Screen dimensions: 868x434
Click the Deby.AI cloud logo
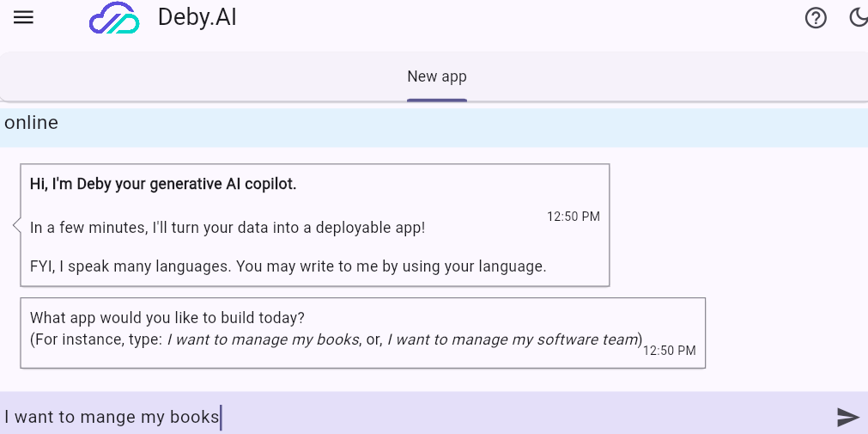[114, 18]
